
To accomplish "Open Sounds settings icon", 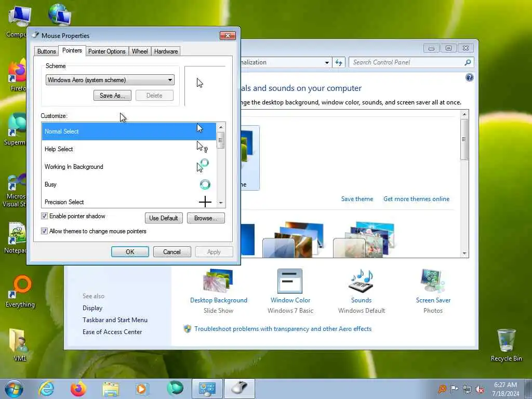I will pyautogui.click(x=361, y=281).
